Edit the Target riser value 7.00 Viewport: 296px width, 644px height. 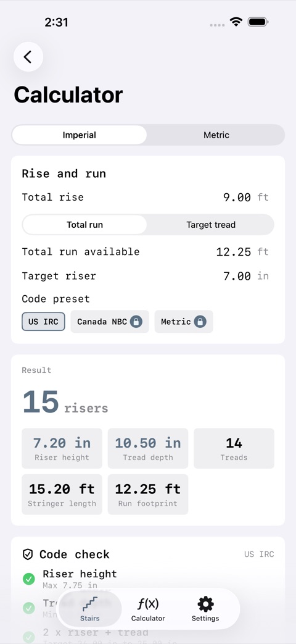tap(237, 276)
